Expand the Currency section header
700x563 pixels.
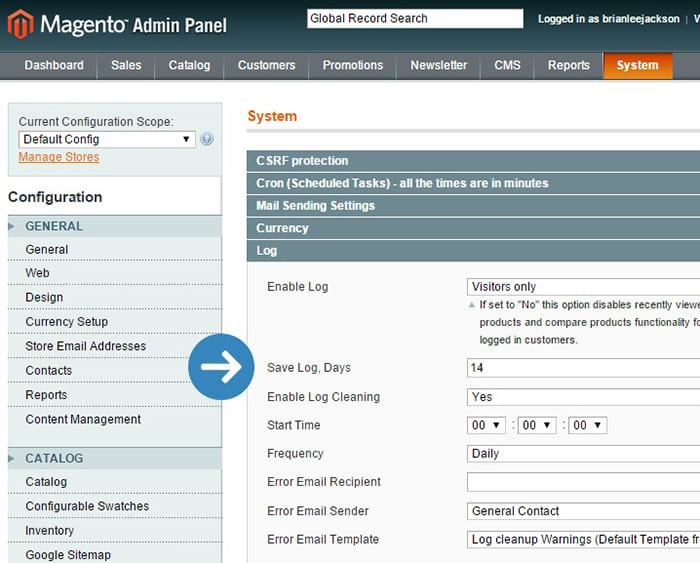[473, 228]
